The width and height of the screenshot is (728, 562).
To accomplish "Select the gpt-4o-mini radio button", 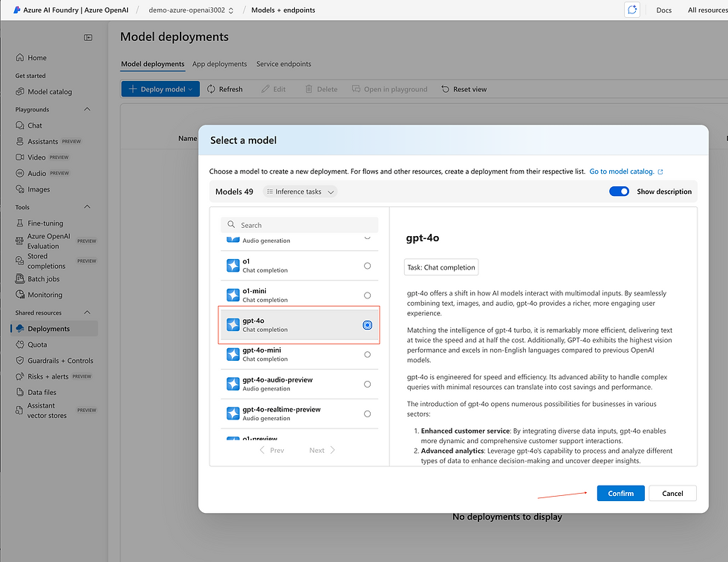I will [x=367, y=355].
